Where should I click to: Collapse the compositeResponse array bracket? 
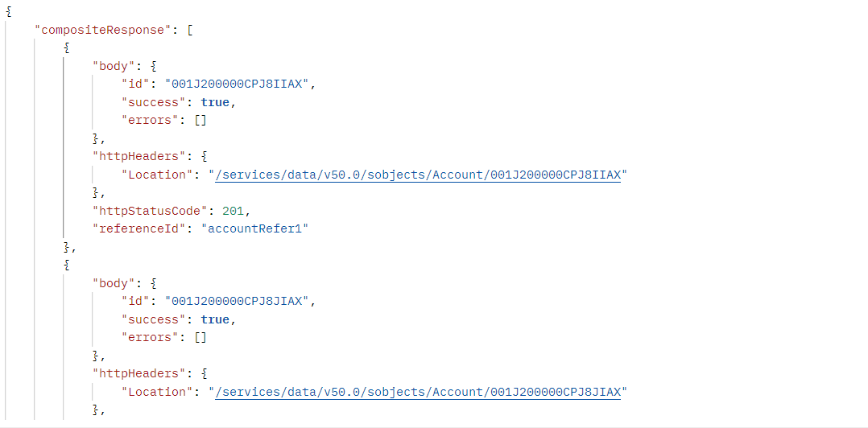click(188, 30)
